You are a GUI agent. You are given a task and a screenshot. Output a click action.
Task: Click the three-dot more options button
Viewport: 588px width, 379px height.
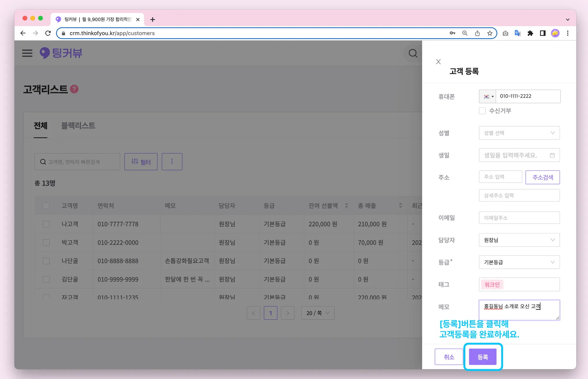coord(172,162)
